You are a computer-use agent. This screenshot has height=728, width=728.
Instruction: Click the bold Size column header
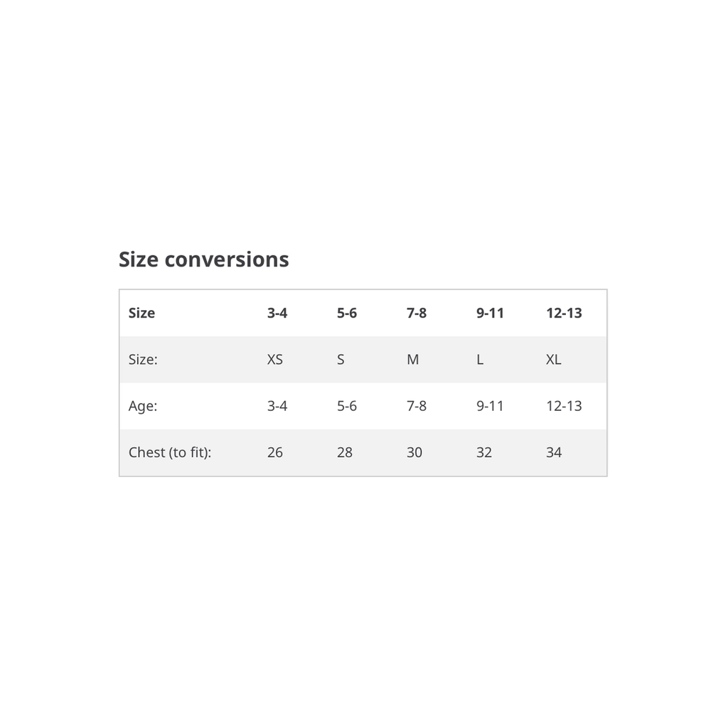pos(141,313)
